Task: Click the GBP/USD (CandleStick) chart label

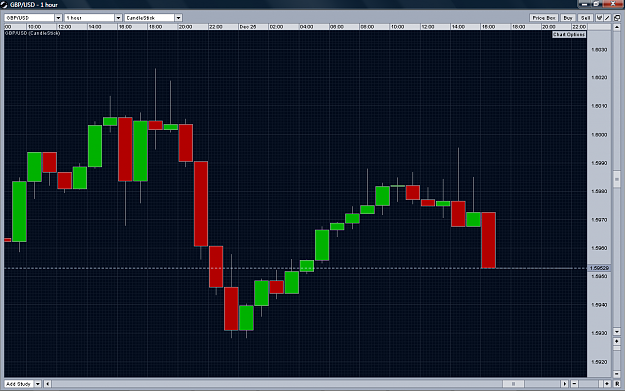Action: point(32,33)
